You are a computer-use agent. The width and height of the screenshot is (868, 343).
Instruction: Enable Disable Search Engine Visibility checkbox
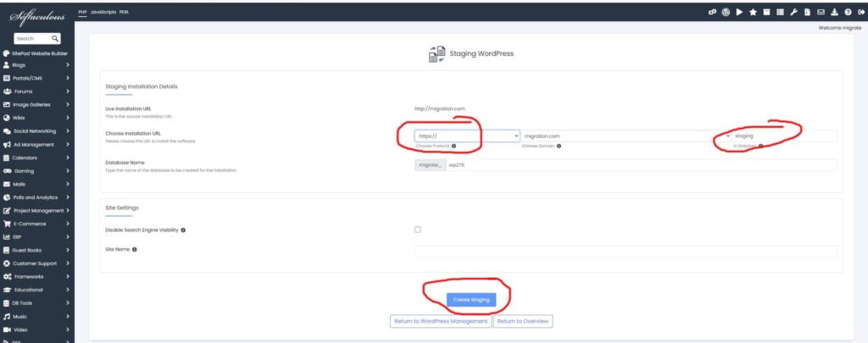click(x=418, y=230)
